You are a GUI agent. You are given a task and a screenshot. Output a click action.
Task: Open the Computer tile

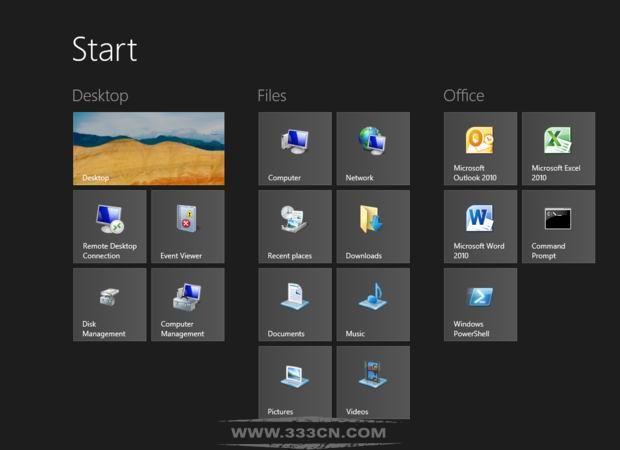[x=295, y=149]
